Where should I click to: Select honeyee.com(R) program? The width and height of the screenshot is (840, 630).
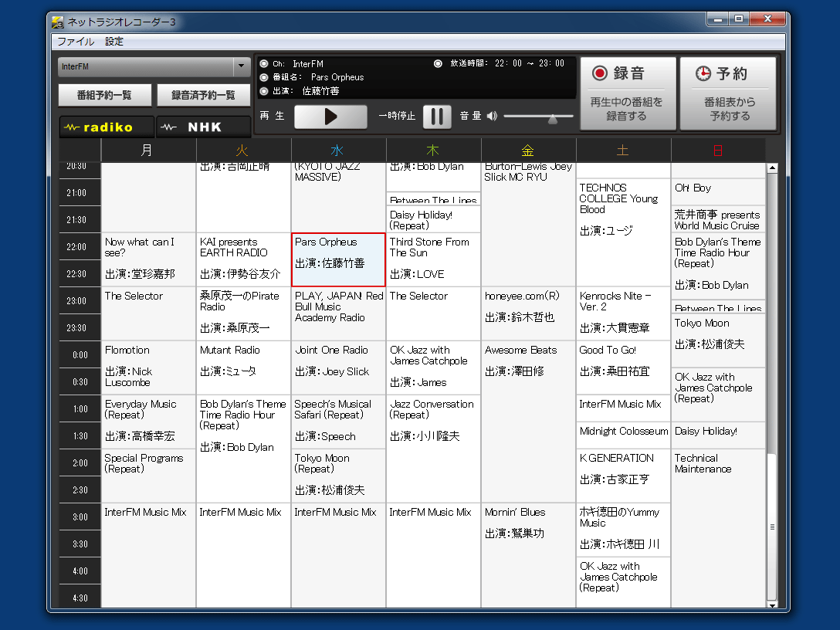529,313
